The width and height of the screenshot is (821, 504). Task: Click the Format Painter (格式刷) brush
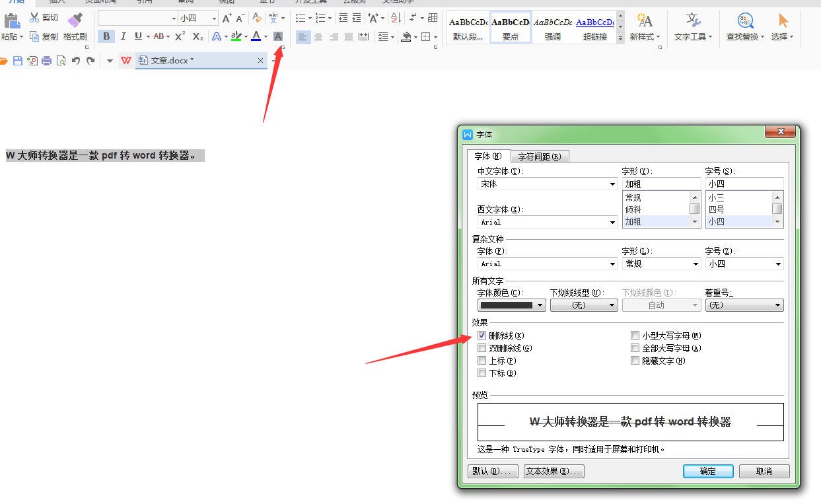click(75, 26)
